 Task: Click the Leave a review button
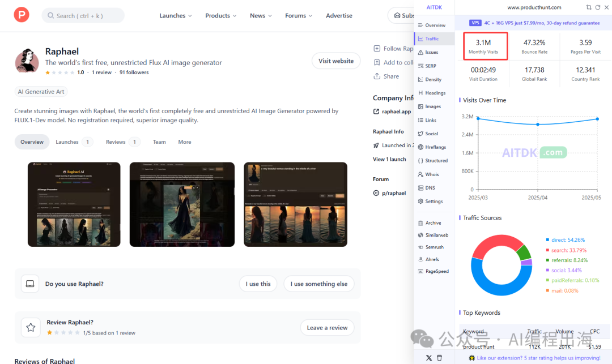pos(327,328)
